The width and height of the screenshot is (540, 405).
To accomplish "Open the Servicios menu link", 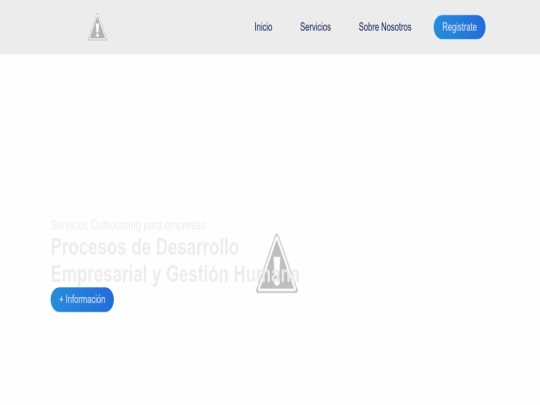I will (315, 27).
